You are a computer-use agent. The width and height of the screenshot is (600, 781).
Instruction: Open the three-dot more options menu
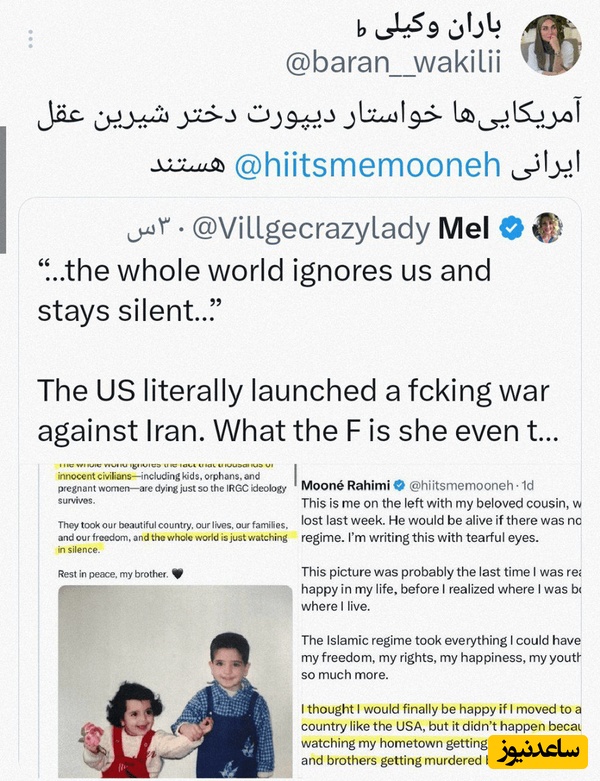click(x=31, y=40)
